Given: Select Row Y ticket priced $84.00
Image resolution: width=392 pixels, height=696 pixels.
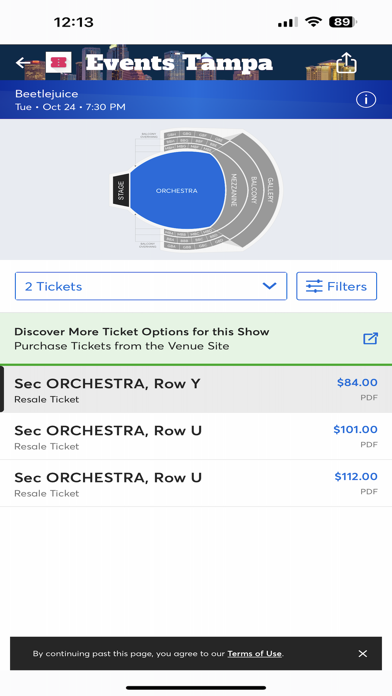Looking at the screenshot, I should (196, 389).
